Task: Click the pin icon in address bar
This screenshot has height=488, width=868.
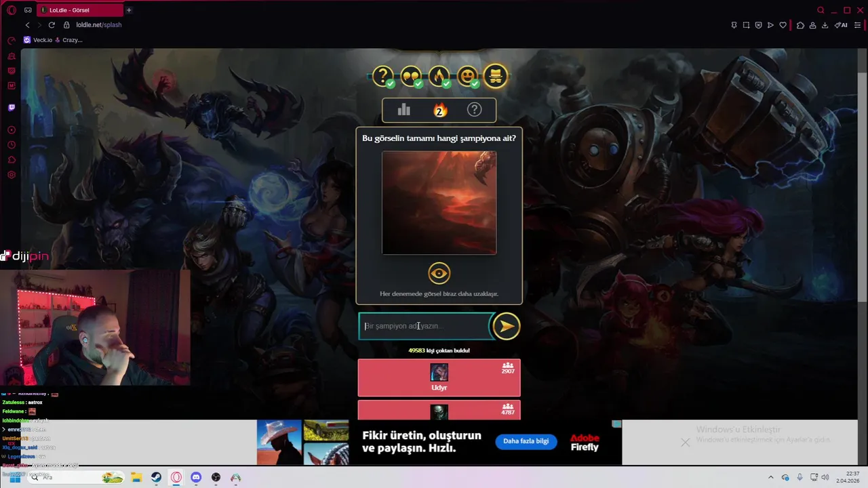Action: (x=734, y=25)
